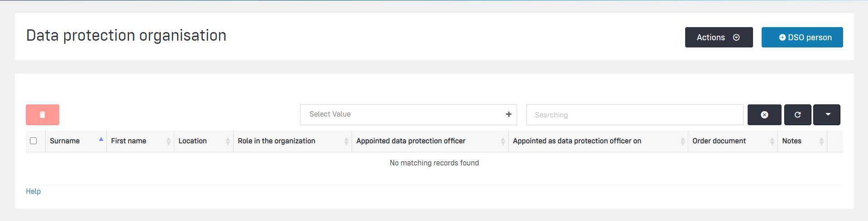The image size is (868, 221).
Task: Expand the caret dropdown beside refresh
Action: [x=827, y=115]
